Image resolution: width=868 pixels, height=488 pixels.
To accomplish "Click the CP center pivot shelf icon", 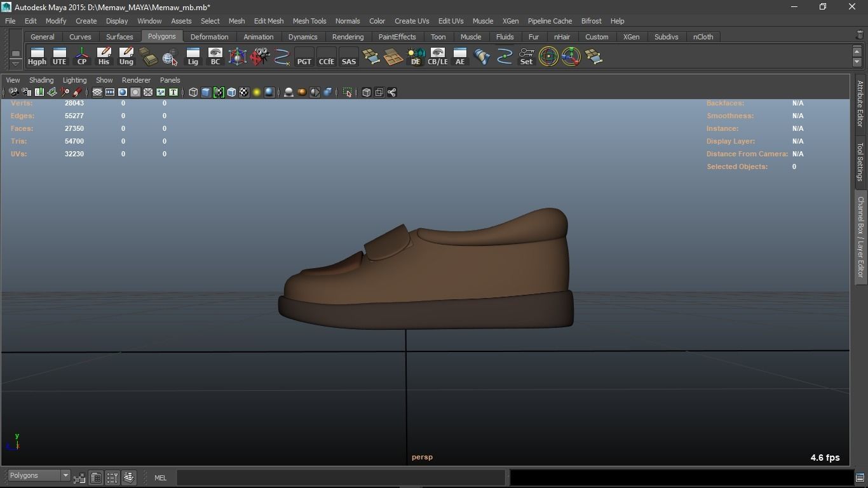I will pos(82,57).
